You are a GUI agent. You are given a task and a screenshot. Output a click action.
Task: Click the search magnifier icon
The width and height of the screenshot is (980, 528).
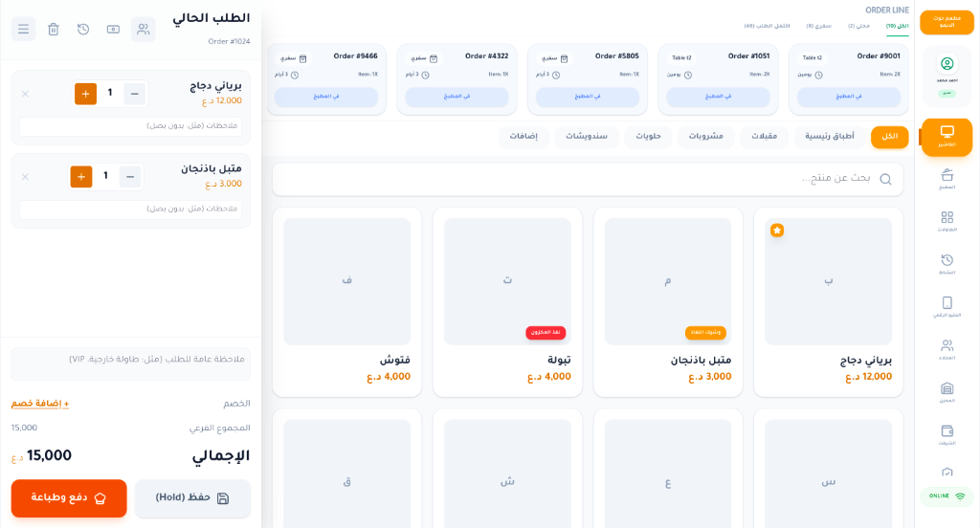(885, 179)
